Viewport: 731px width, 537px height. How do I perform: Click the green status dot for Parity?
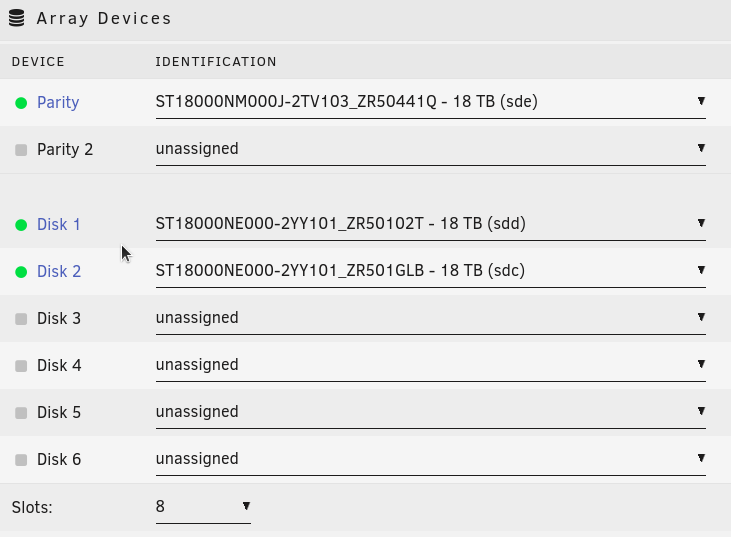click(x=21, y=103)
